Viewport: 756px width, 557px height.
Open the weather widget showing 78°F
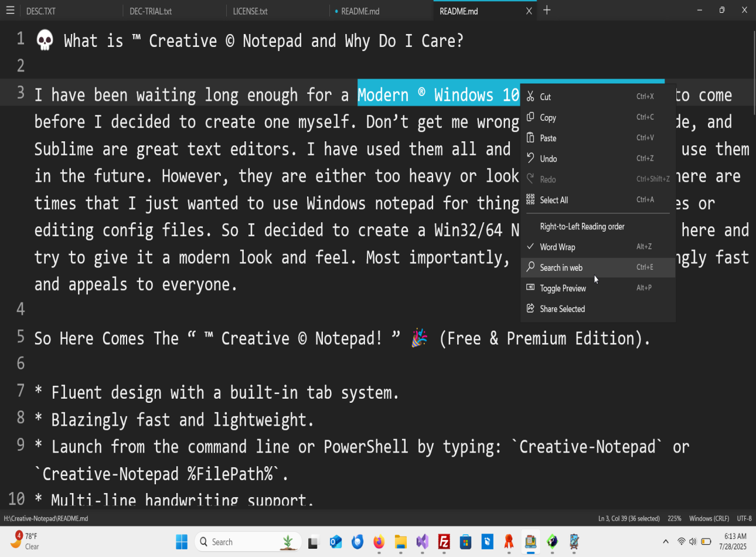[25, 541]
